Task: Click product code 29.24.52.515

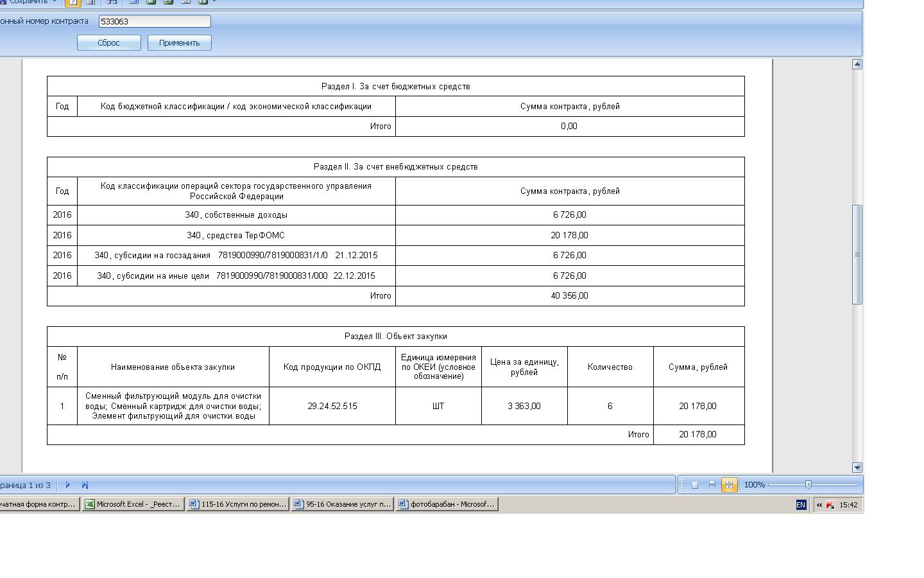Action: tap(332, 406)
